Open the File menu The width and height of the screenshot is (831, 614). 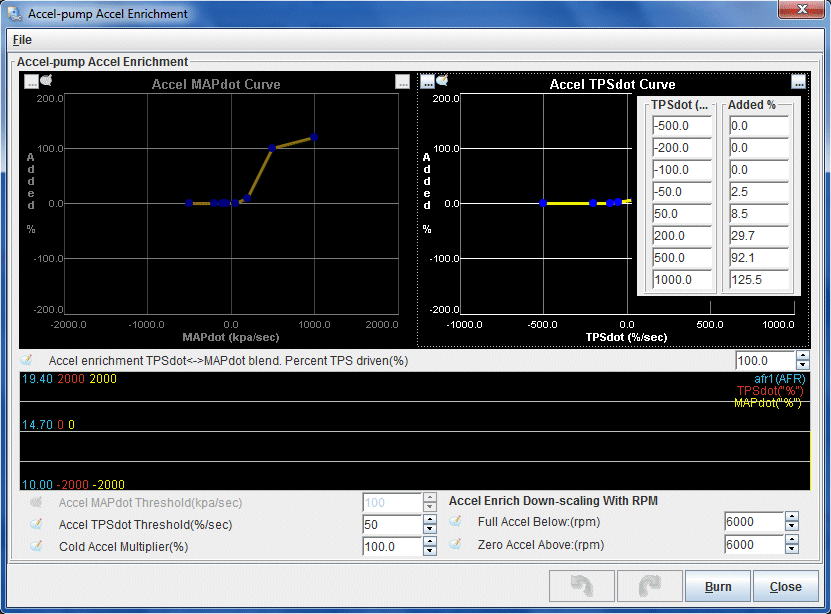point(21,40)
